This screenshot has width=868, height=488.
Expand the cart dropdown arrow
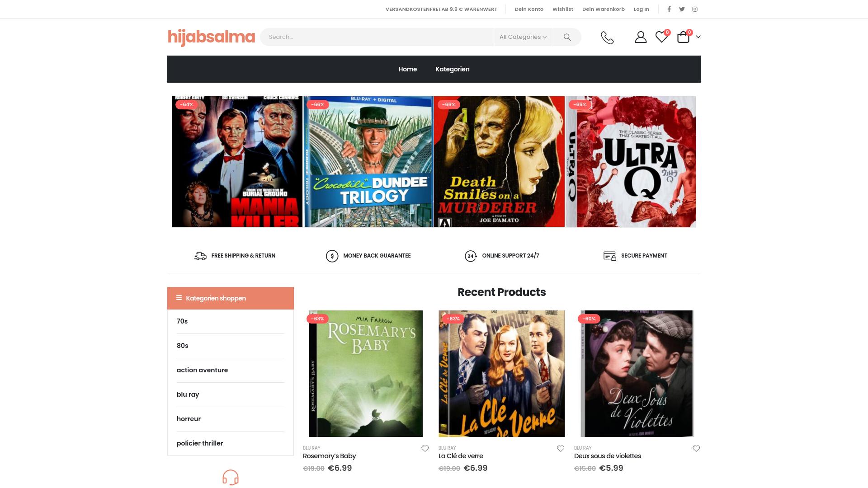click(698, 37)
